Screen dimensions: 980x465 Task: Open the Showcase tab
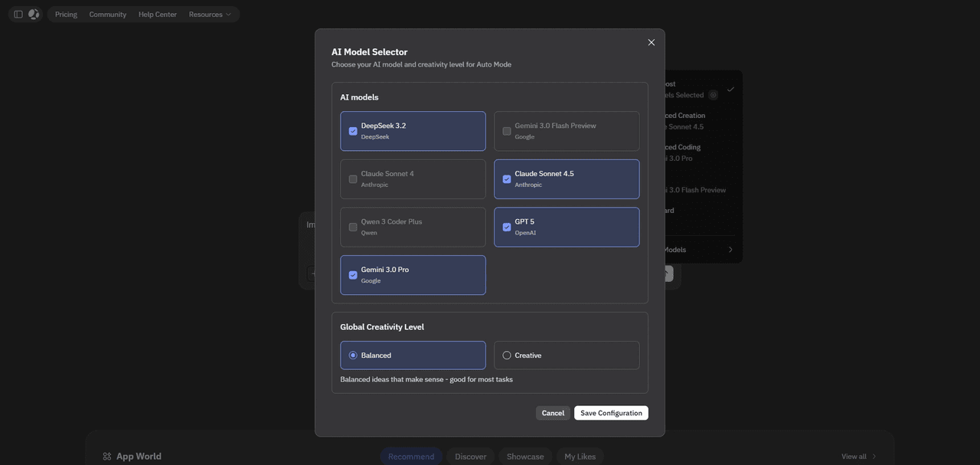tap(525, 457)
